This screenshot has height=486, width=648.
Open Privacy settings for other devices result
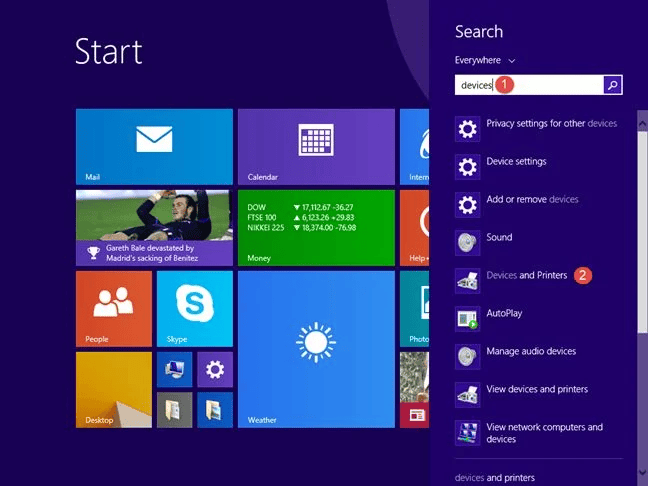551,123
